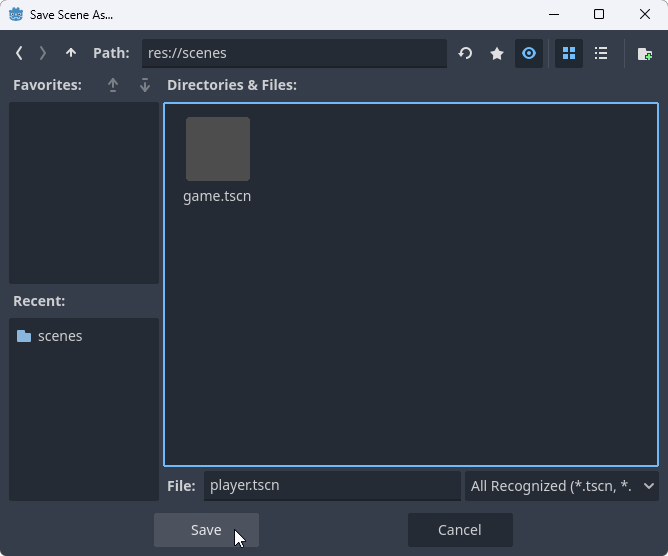Click the Path field showing res://scenes
Screen dimensions: 668x556
pos(291,53)
